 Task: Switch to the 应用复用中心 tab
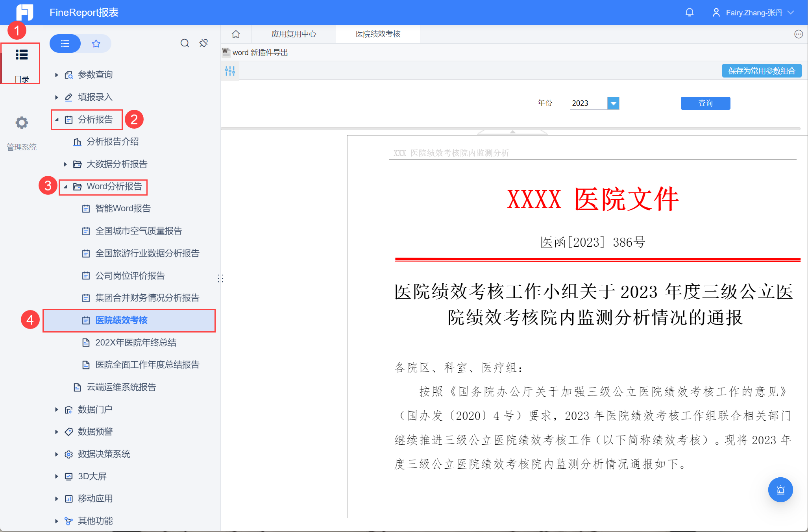tap(294, 34)
